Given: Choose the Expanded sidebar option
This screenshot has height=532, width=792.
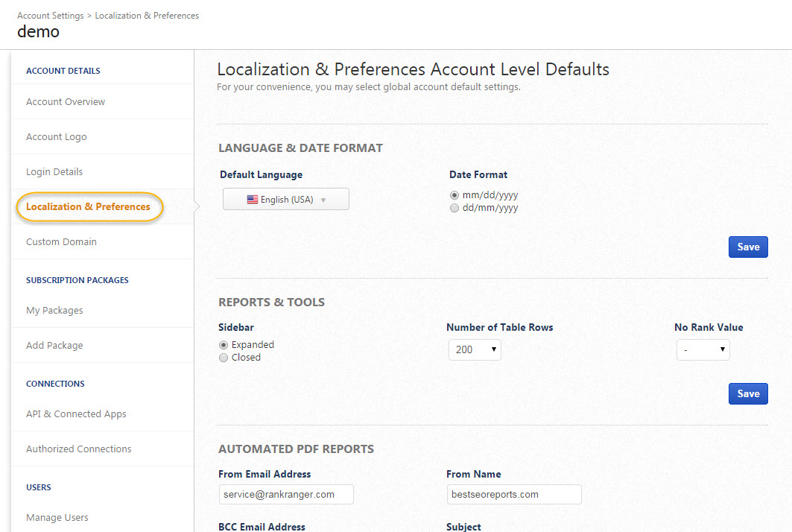Looking at the screenshot, I should point(224,345).
